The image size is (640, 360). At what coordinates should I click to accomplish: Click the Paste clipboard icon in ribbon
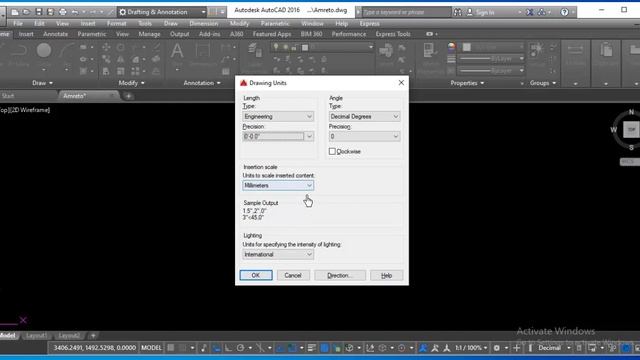click(606, 50)
